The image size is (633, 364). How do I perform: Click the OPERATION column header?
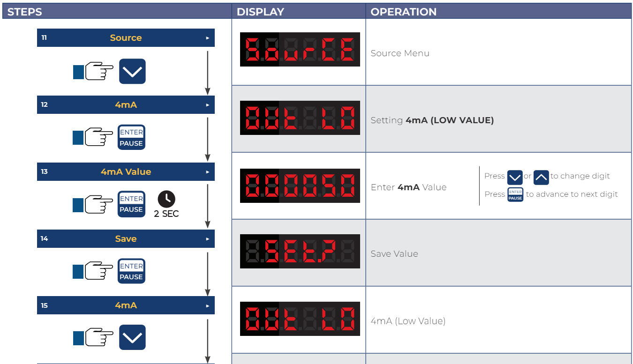498,11
